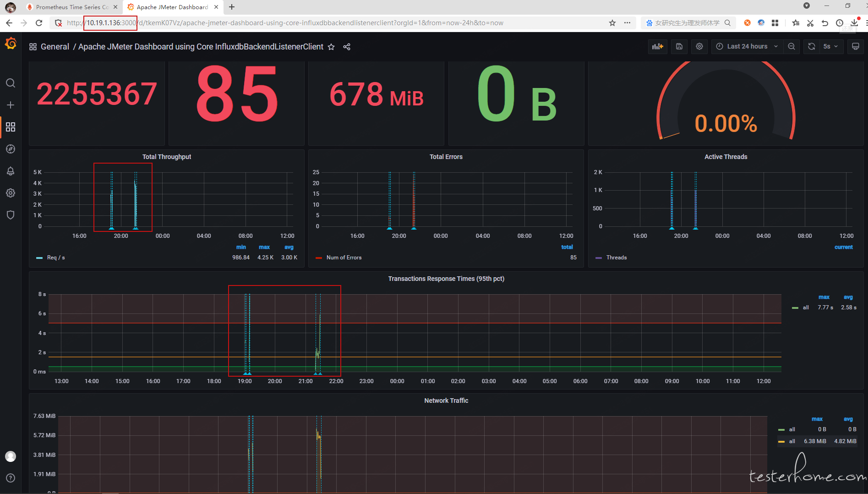This screenshot has width=868, height=494.
Task: Click the orange lifebuoy extension icon
Action: 747,23
